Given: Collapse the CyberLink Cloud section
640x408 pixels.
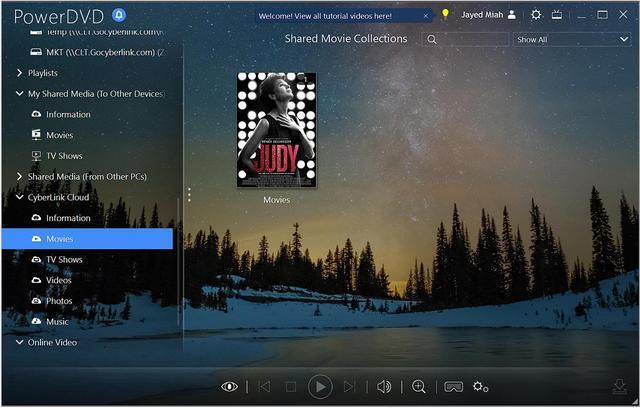Looking at the screenshot, I should pyautogui.click(x=19, y=197).
